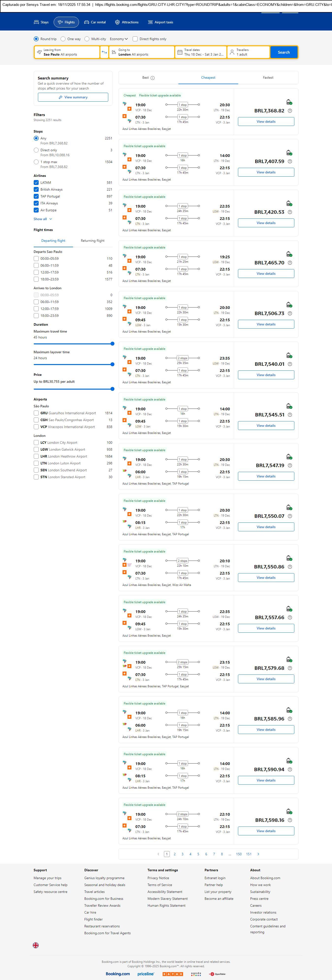Viewport: 332px width, 980px height.
Task: Open the Economy cabin class dropdown
Action: coord(119,39)
